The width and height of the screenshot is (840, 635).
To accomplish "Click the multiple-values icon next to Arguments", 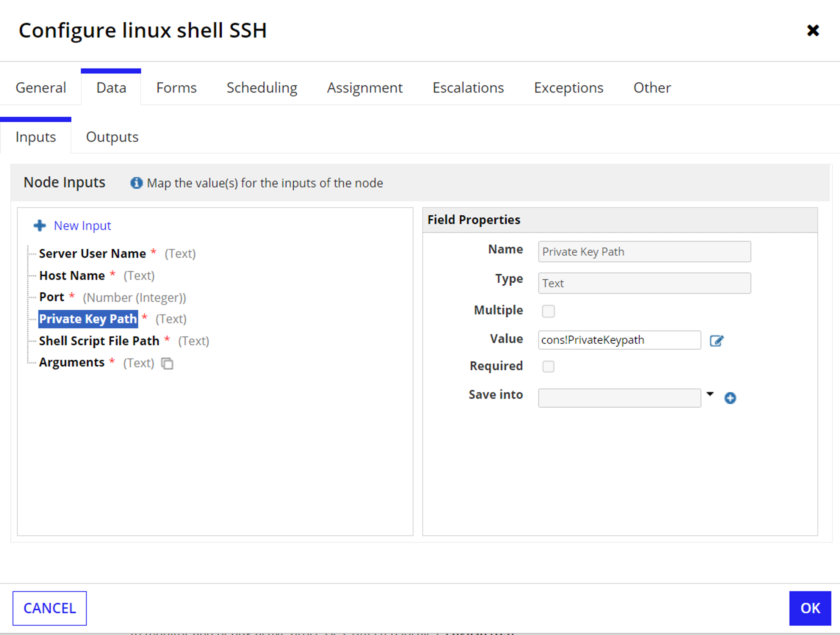I will coord(167,364).
